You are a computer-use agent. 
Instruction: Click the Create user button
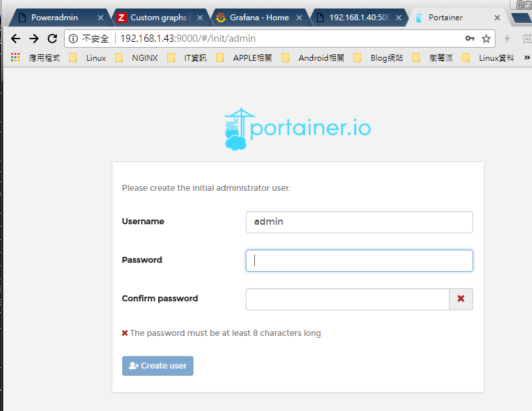158,366
